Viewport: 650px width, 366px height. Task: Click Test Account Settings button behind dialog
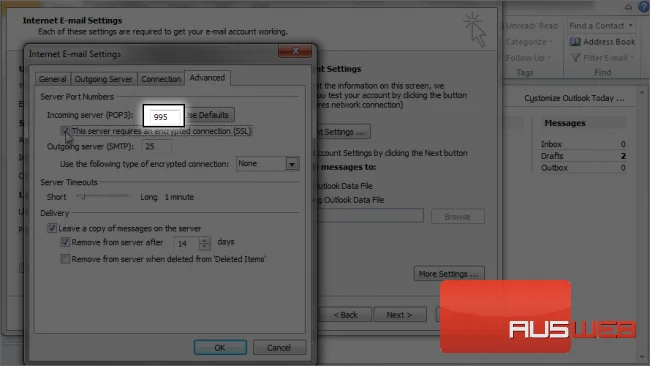(344, 132)
